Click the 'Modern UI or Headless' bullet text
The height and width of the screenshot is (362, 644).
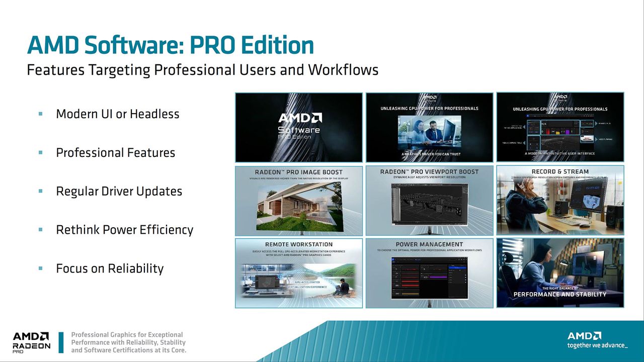118,114
